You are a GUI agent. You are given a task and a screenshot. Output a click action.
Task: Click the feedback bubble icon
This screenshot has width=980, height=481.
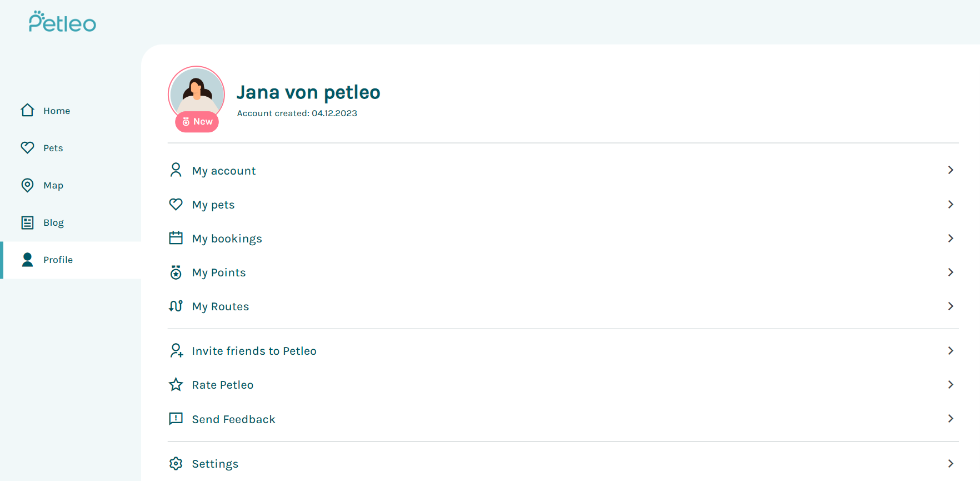[x=176, y=419]
